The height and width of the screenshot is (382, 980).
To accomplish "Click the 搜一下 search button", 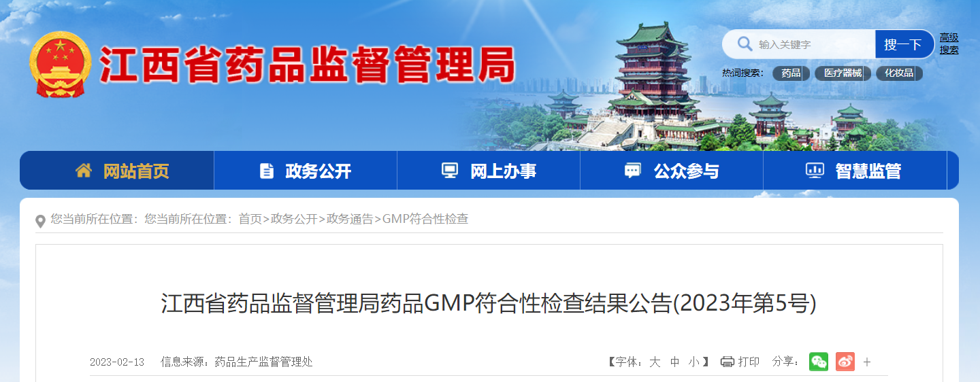I will pos(904,44).
